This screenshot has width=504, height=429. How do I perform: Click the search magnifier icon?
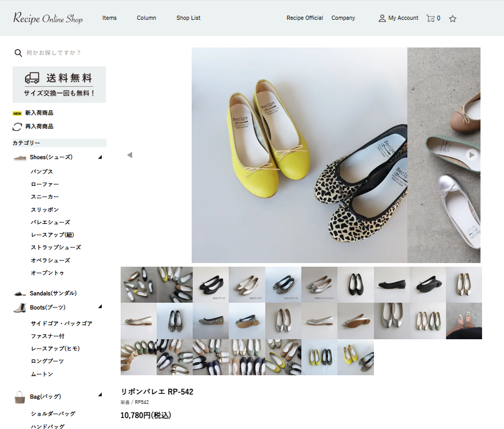[18, 53]
